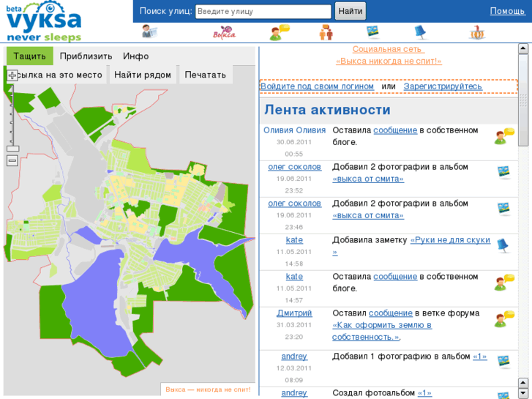Open the Помощь help link
The width and height of the screenshot is (532, 399).
(x=507, y=11)
